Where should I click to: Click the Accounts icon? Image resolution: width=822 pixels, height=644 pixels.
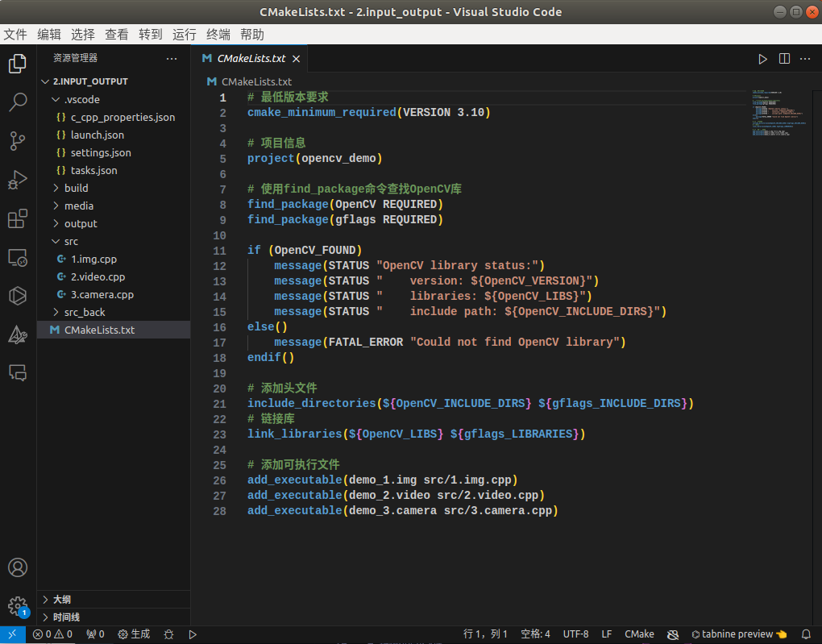pyautogui.click(x=18, y=567)
